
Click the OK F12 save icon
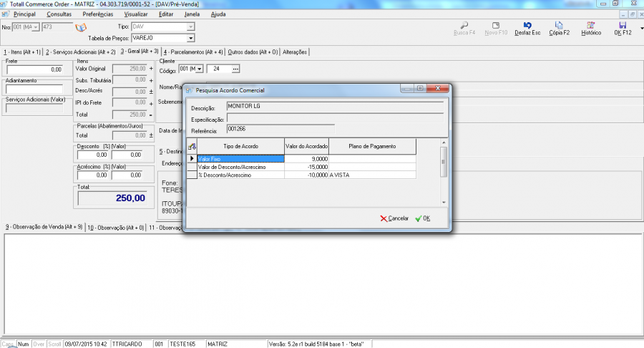click(x=623, y=25)
